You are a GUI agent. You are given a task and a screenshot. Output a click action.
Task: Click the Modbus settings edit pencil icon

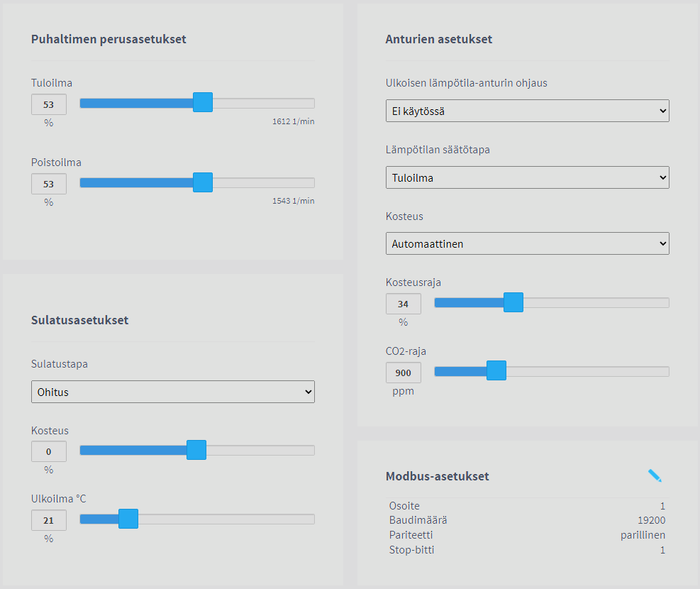[x=654, y=476]
